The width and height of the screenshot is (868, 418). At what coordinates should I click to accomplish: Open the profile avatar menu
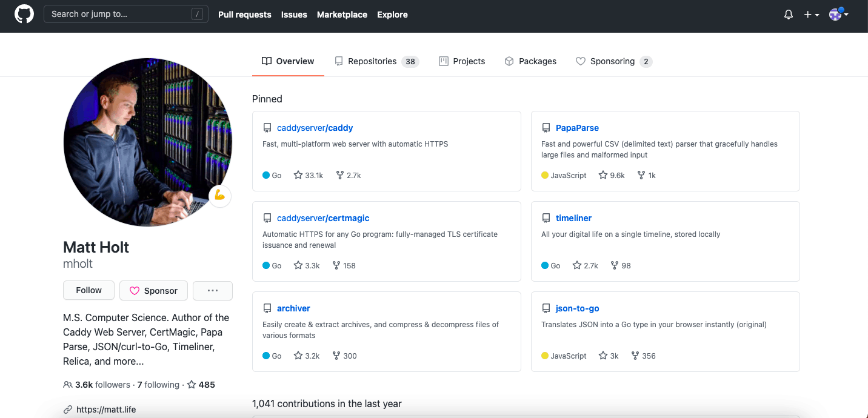pos(835,14)
